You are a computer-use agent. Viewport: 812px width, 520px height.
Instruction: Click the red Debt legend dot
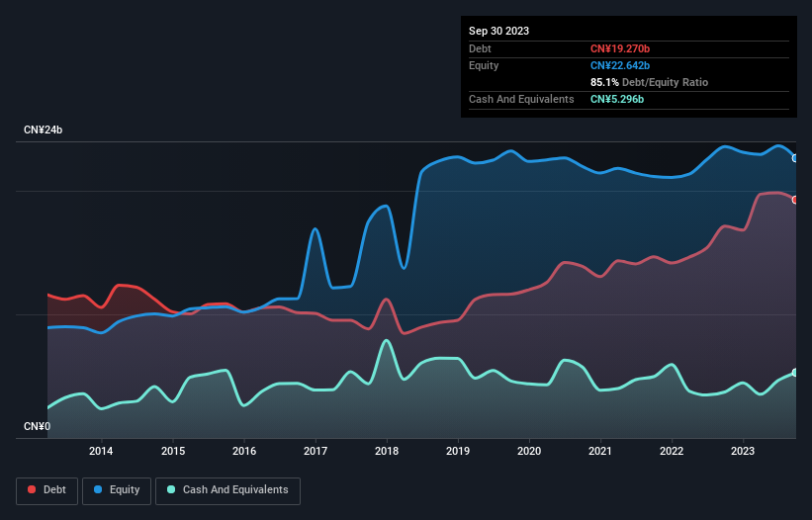coord(32,489)
